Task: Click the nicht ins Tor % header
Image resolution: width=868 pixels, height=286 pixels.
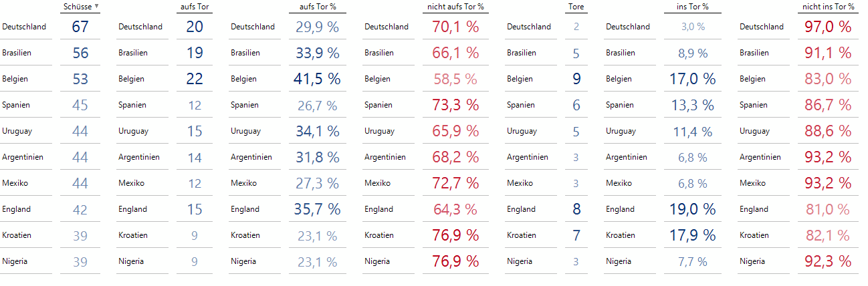Action: tap(828, 7)
